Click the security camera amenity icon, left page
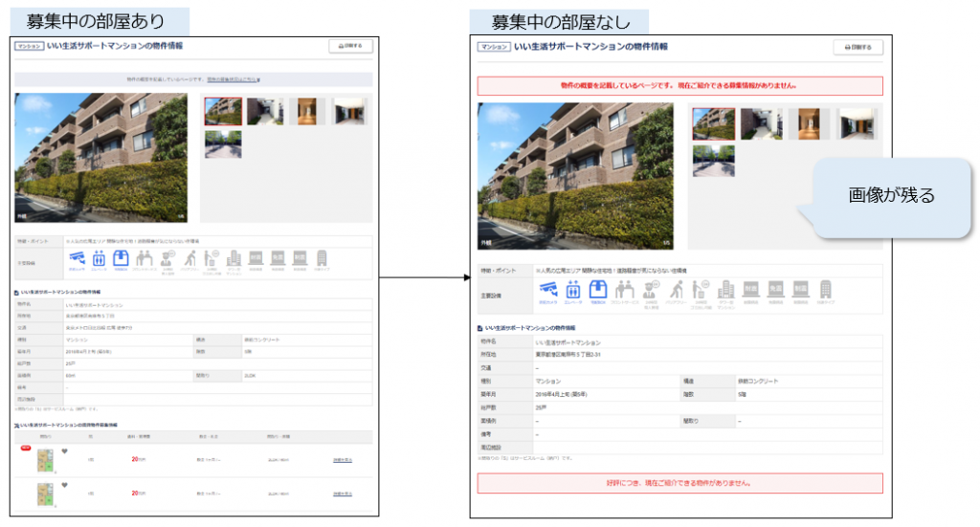The height and width of the screenshot is (527, 980). [78, 257]
